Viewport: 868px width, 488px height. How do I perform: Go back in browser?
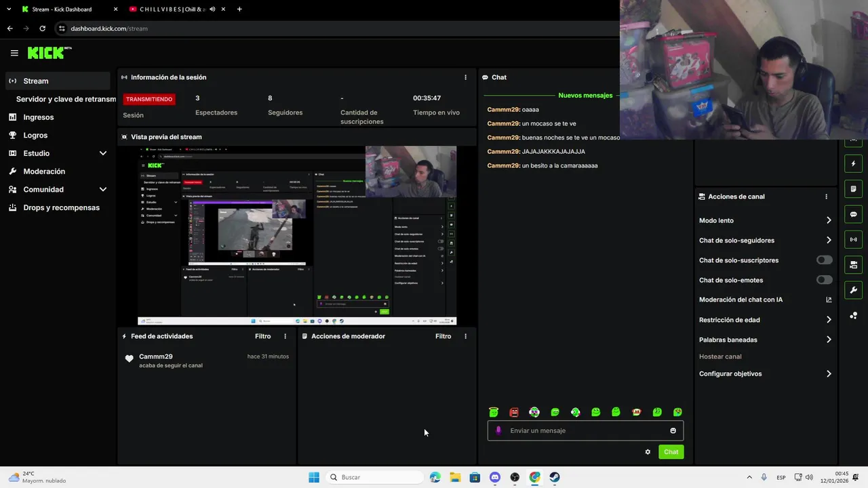[9, 28]
